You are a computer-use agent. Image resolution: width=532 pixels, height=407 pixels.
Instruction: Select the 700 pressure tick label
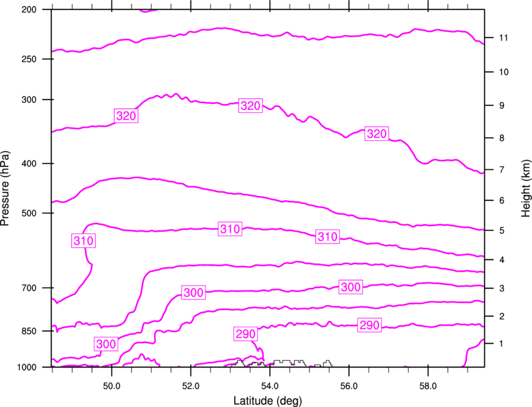click(29, 288)
